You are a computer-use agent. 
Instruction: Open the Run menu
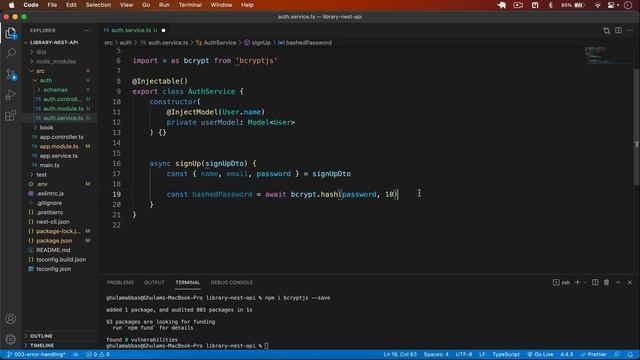pos(164,5)
